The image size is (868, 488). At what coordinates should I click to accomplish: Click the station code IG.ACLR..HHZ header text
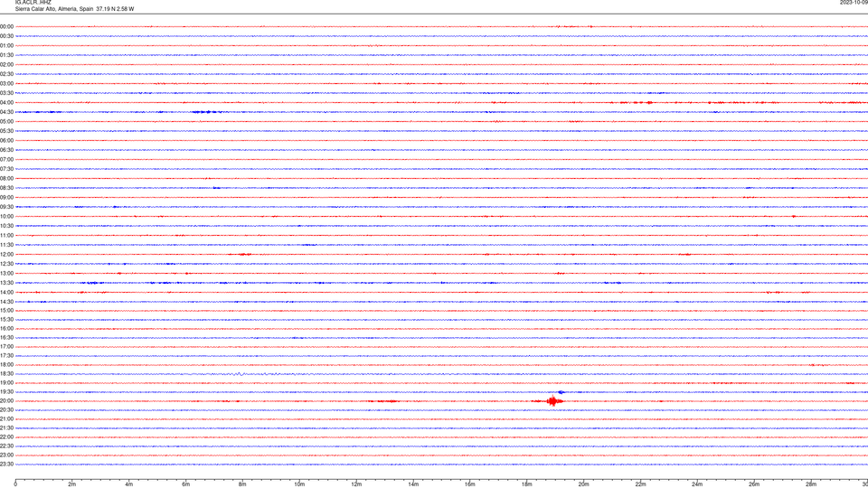(33, 2)
